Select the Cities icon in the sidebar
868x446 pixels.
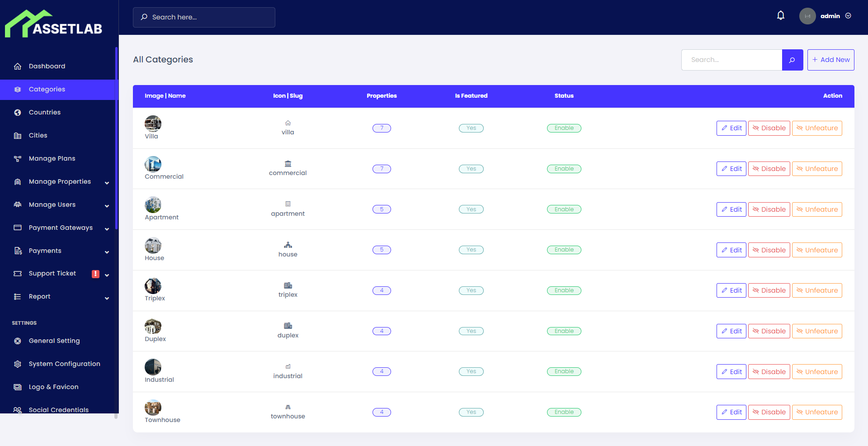coord(17,135)
